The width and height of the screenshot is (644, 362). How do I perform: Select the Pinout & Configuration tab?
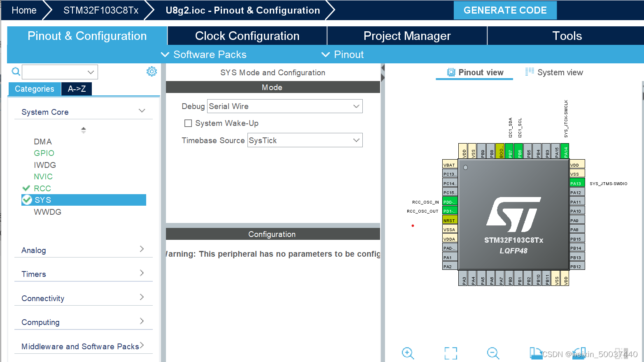[x=87, y=36]
